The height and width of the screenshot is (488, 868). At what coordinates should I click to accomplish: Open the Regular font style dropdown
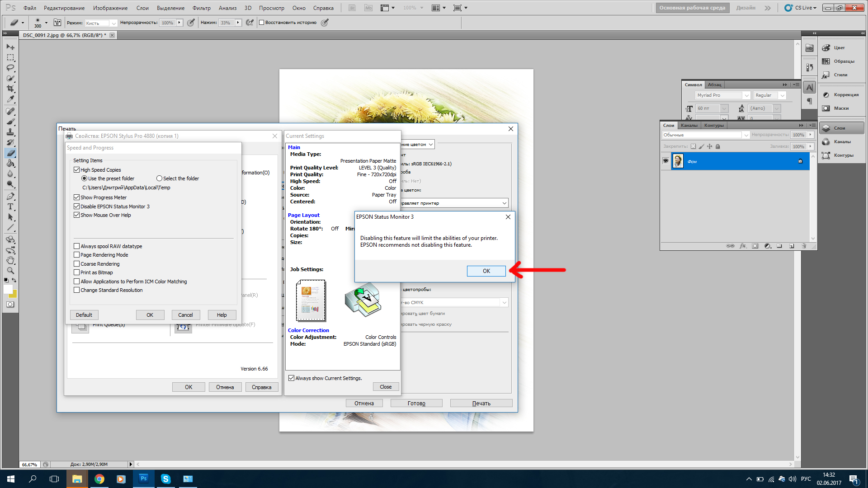(x=783, y=95)
